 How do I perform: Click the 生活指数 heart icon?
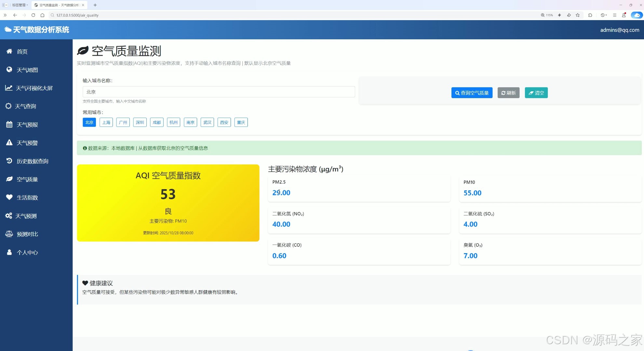pyautogui.click(x=9, y=197)
